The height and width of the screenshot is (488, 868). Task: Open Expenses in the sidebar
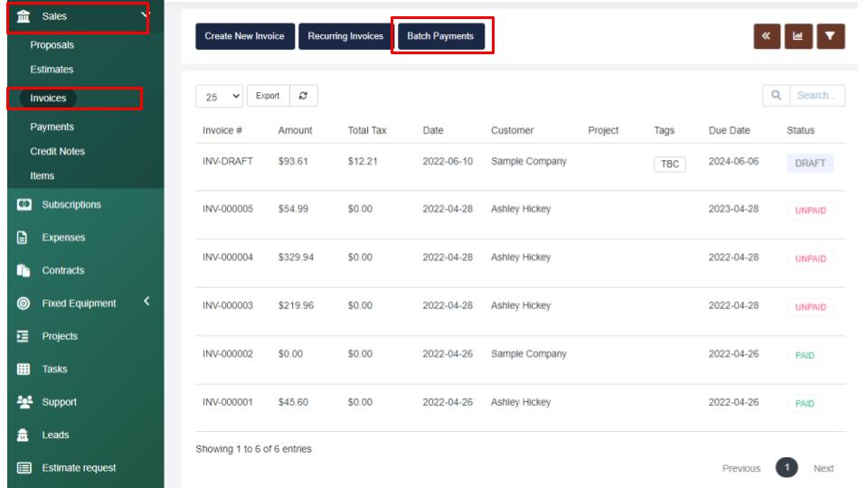[x=63, y=238]
